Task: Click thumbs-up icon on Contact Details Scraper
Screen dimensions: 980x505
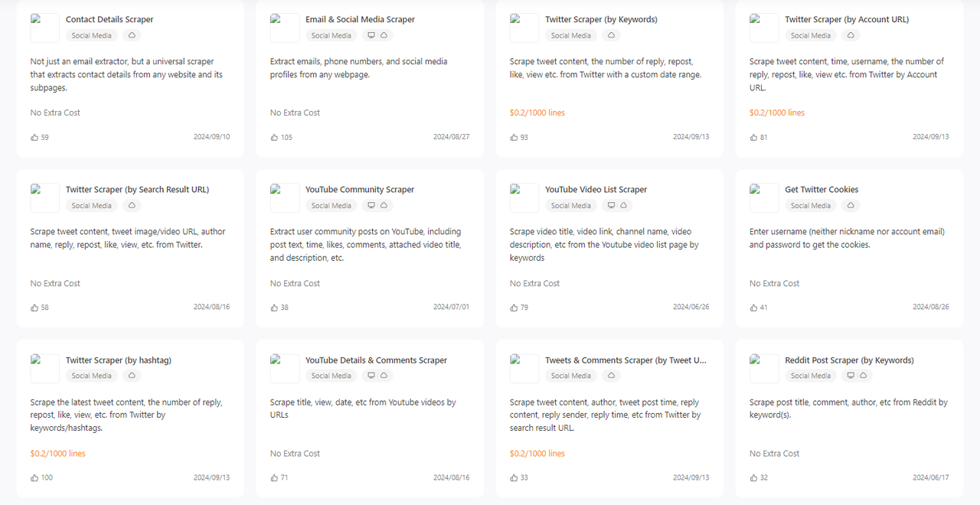Action: pos(34,138)
